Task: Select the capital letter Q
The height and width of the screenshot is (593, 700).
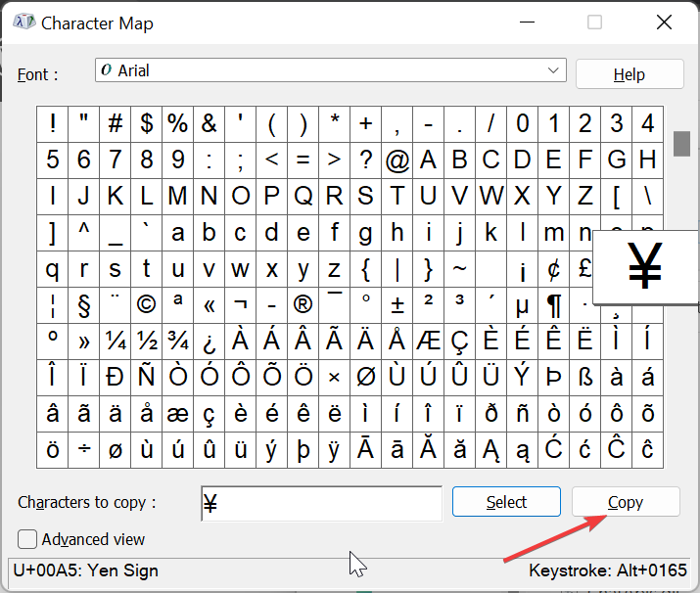Action: [x=303, y=197]
